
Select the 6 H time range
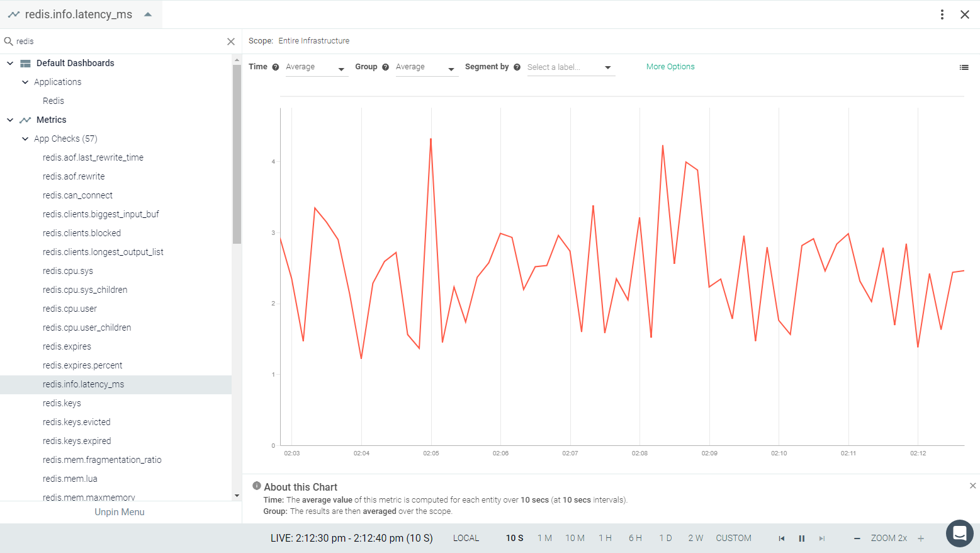(635, 539)
